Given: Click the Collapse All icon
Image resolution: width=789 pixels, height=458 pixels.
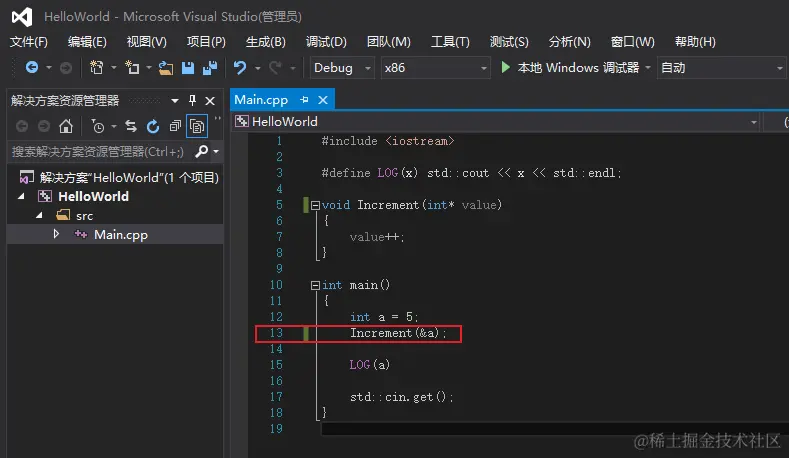Looking at the screenshot, I should 175,126.
